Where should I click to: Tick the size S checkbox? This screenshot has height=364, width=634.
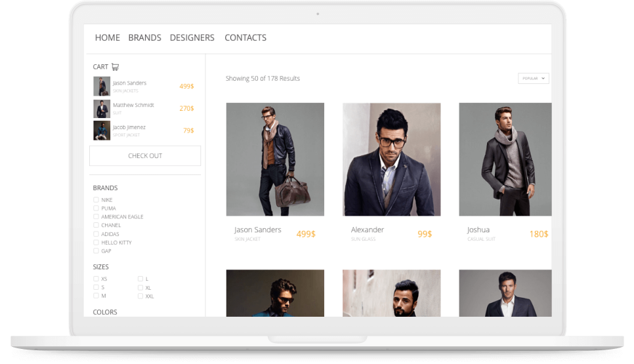point(96,287)
